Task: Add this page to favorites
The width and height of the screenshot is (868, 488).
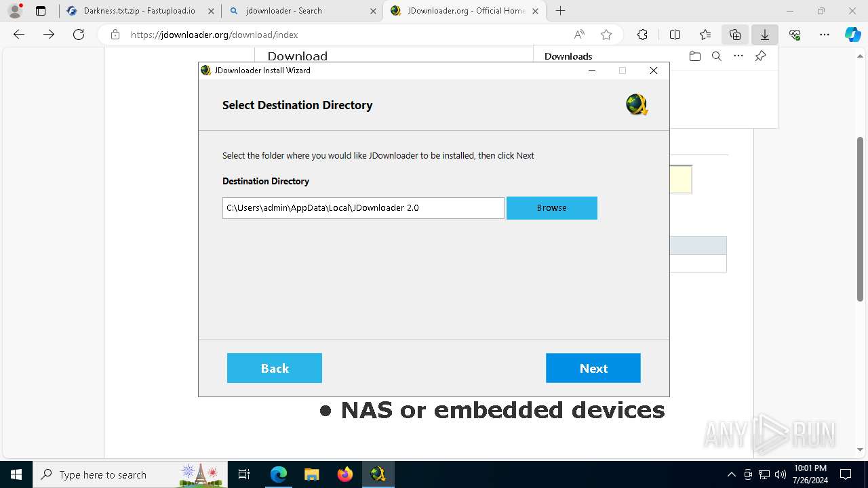Action: tap(606, 35)
